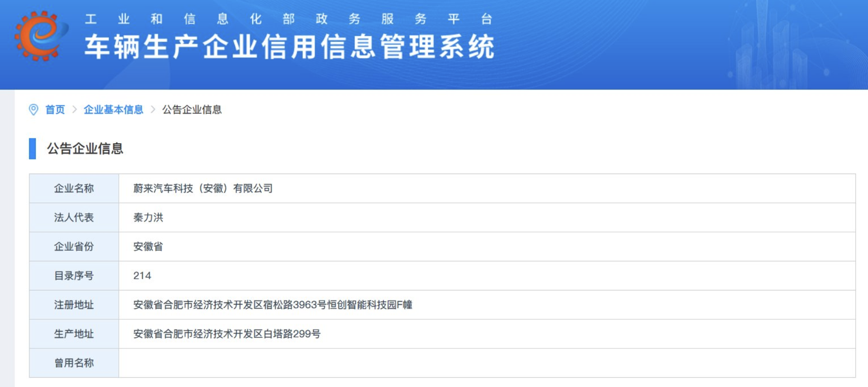The width and height of the screenshot is (868, 387).
Task: Click 公告企业信息 breadcrumb text
Action: (192, 110)
